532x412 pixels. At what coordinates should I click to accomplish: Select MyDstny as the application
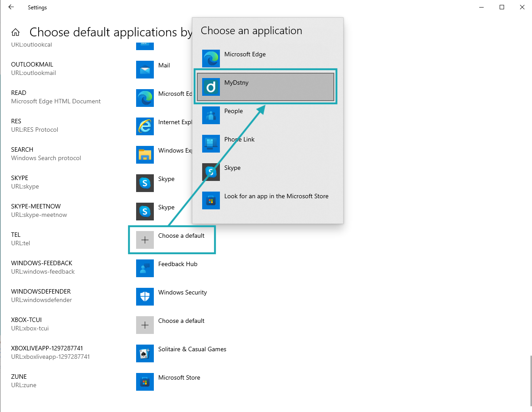pos(266,86)
